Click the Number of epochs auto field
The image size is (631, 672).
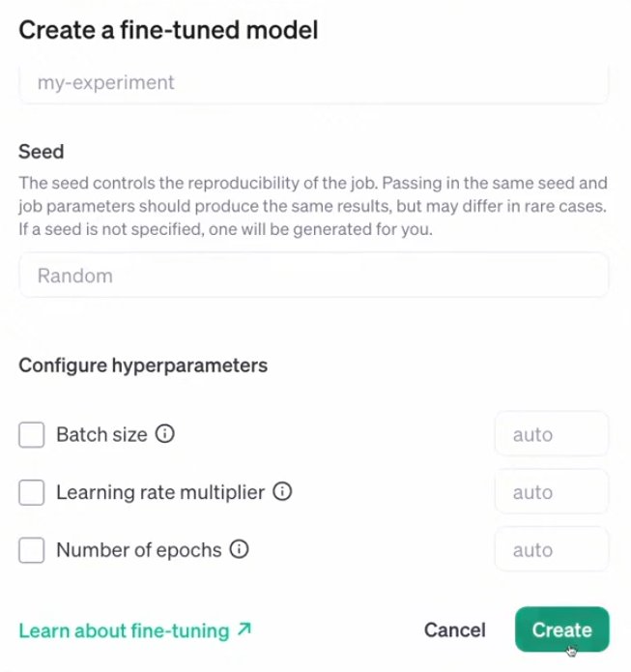point(552,549)
